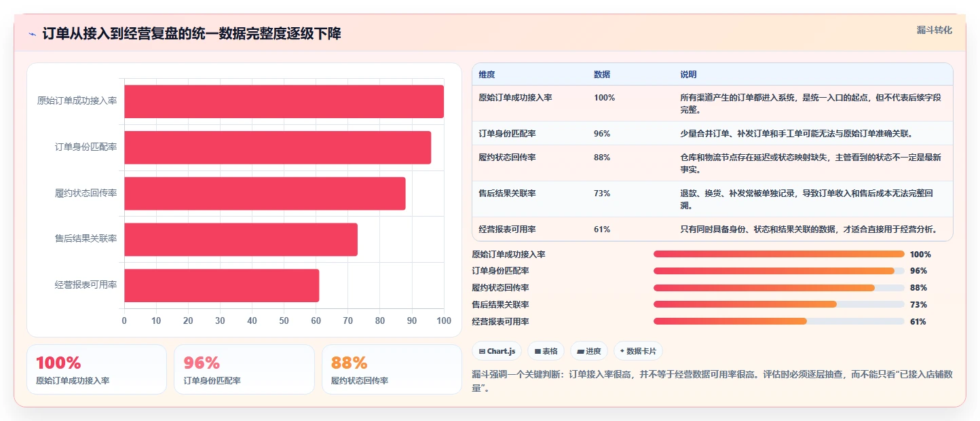The width and height of the screenshot is (980, 421).
Task: Click the description starting with 仓库和物流节点
Action: click(811, 163)
